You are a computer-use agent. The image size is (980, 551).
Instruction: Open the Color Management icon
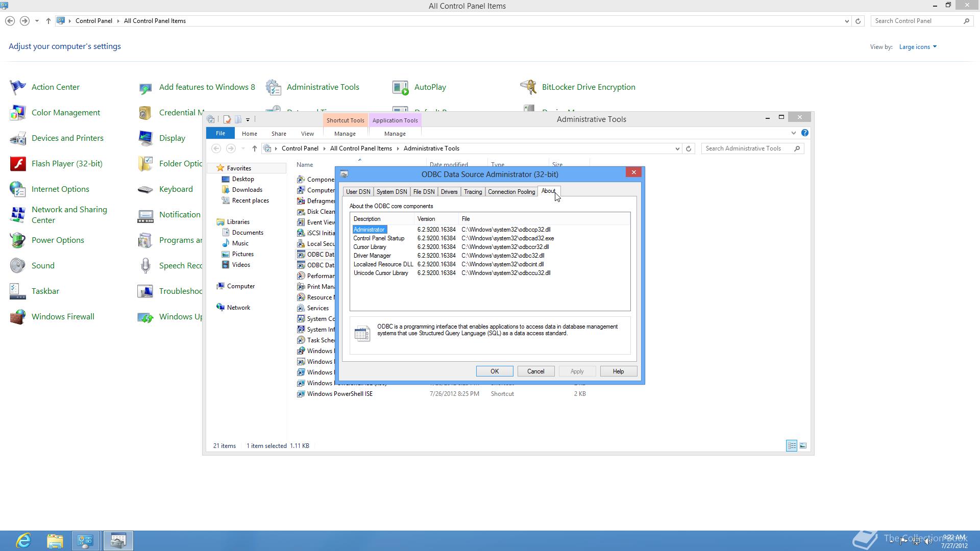click(x=18, y=113)
